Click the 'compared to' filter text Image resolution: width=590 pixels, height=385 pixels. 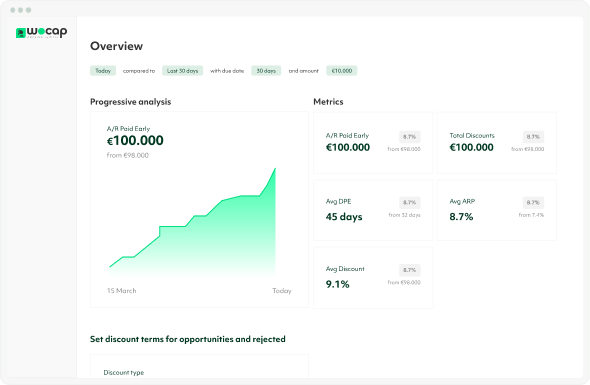pyautogui.click(x=139, y=71)
